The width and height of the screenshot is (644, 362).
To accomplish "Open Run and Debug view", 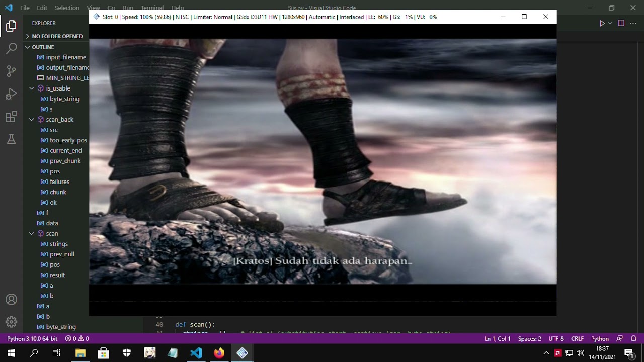I will (x=11, y=95).
